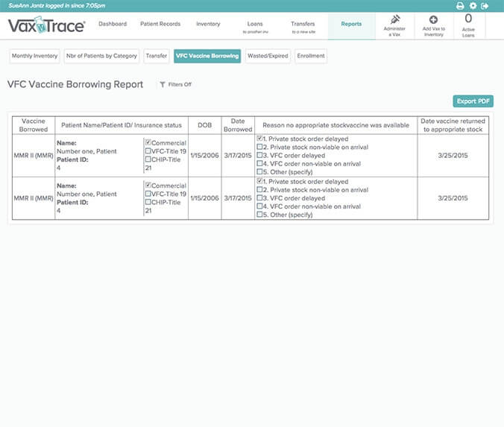Click the Add Vax to Inventory plus icon
This screenshot has height=427, width=504.
(433, 19)
